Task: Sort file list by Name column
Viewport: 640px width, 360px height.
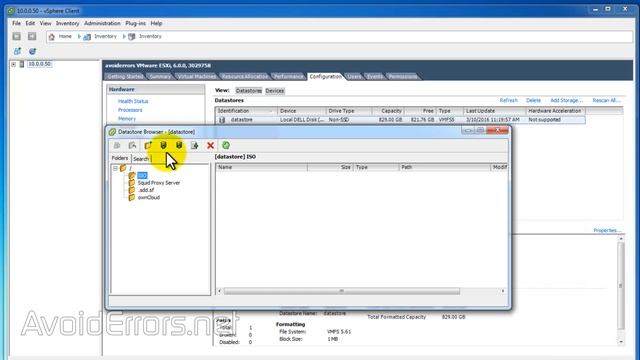Action: coord(262,167)
